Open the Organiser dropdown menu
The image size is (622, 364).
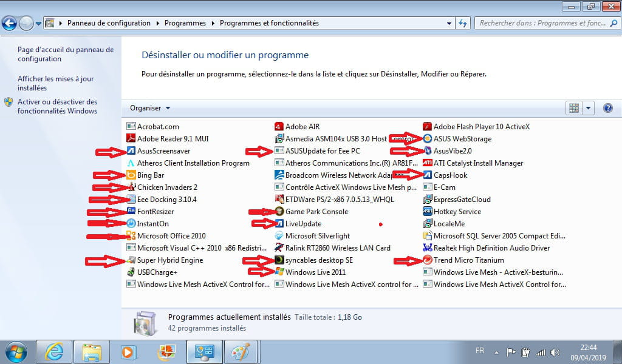point(150,108)
